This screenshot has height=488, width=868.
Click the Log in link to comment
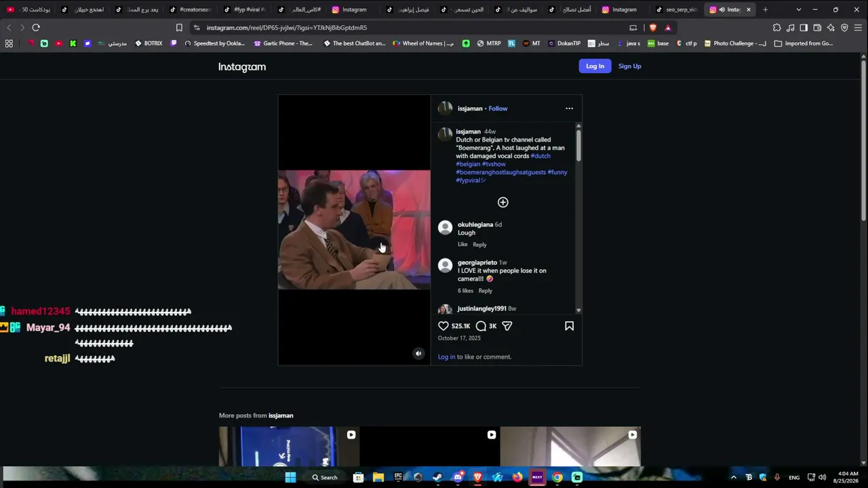click(x=446, y=357)
